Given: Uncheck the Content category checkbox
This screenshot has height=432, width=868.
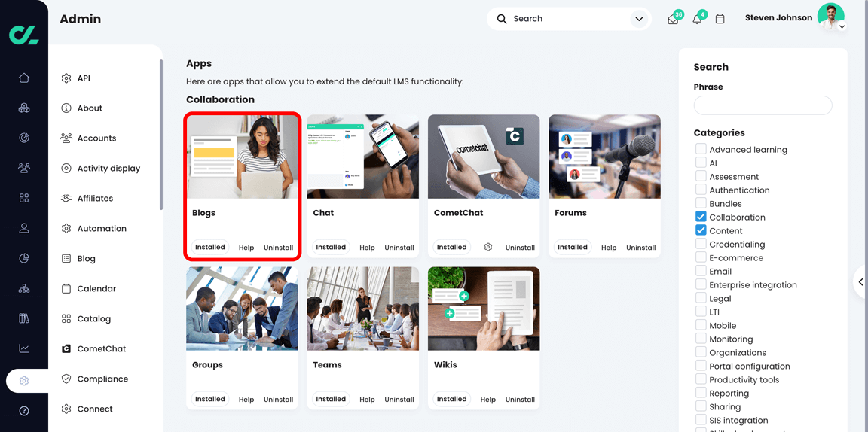Looking at the screenshot, I should (x=701, y=230).
